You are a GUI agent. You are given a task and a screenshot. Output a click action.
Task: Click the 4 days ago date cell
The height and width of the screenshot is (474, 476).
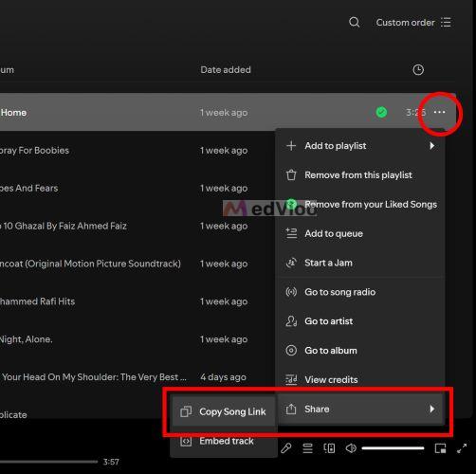pos(223,377)
